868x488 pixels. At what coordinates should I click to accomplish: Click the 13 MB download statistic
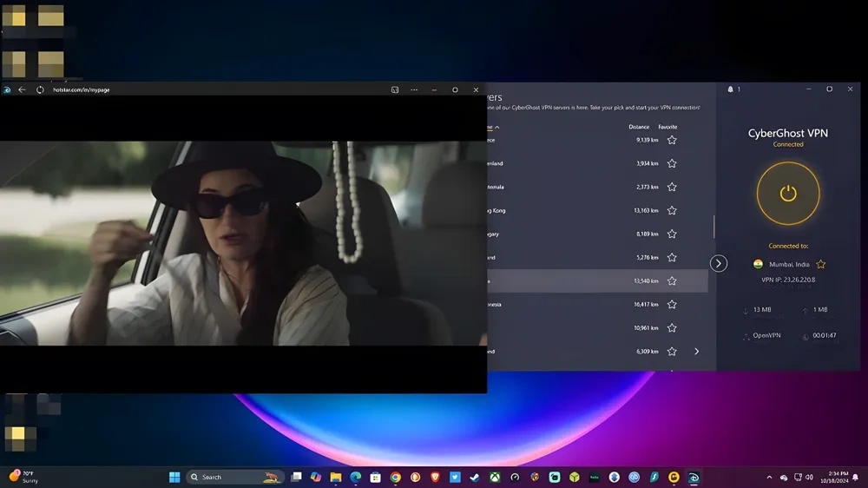(762, 310)
